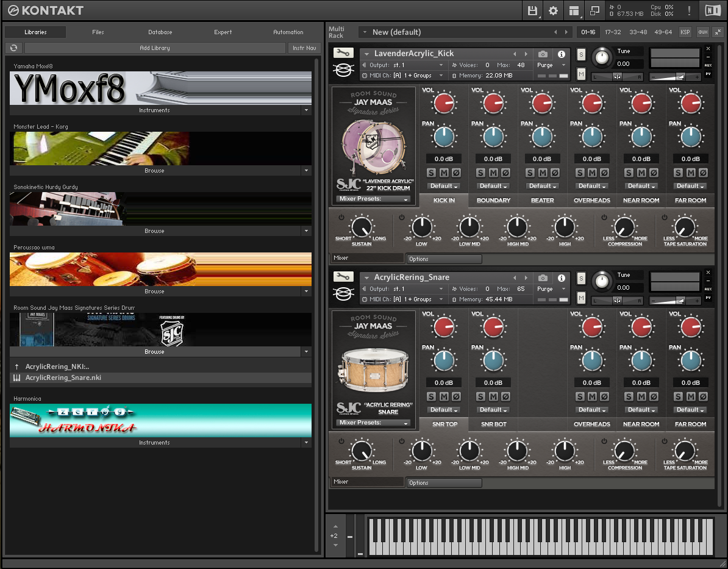Viewport: 728px width, 569px height.
Task: Show info for LavenderAcrylic_Kick
Action: coord(562,54)
